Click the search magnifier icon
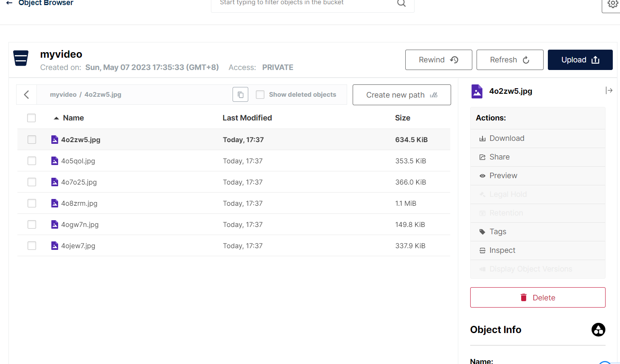The image size is (620, 364). 401,3
